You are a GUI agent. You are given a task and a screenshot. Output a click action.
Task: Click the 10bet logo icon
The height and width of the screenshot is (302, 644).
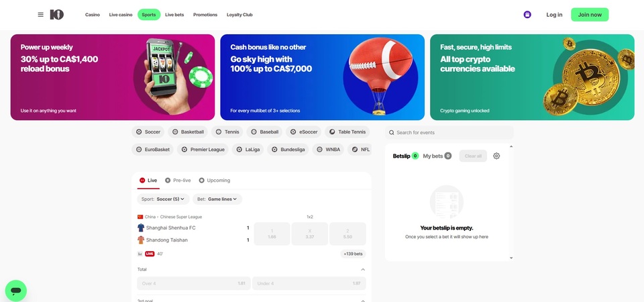coord(56,15)
